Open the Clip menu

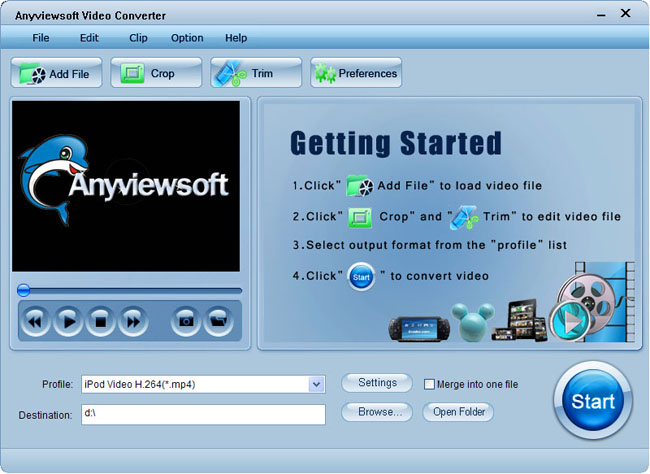coord(138,38)
